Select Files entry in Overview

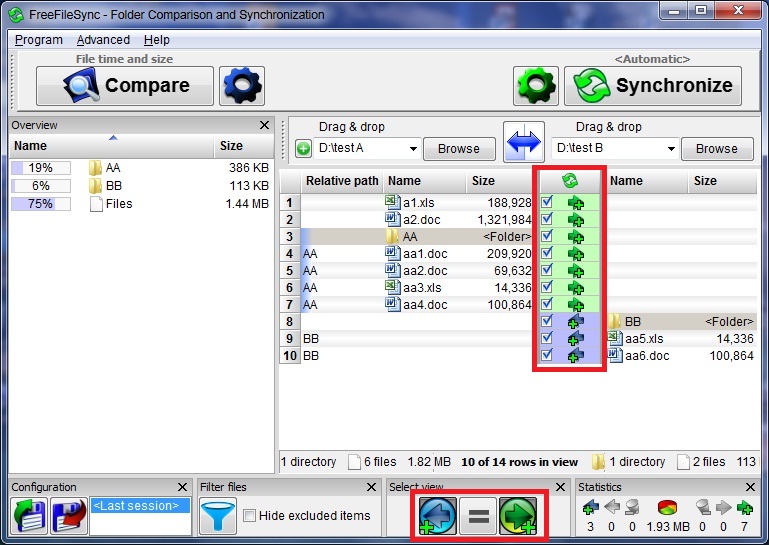pyautogui.click(x=119, y=204)
